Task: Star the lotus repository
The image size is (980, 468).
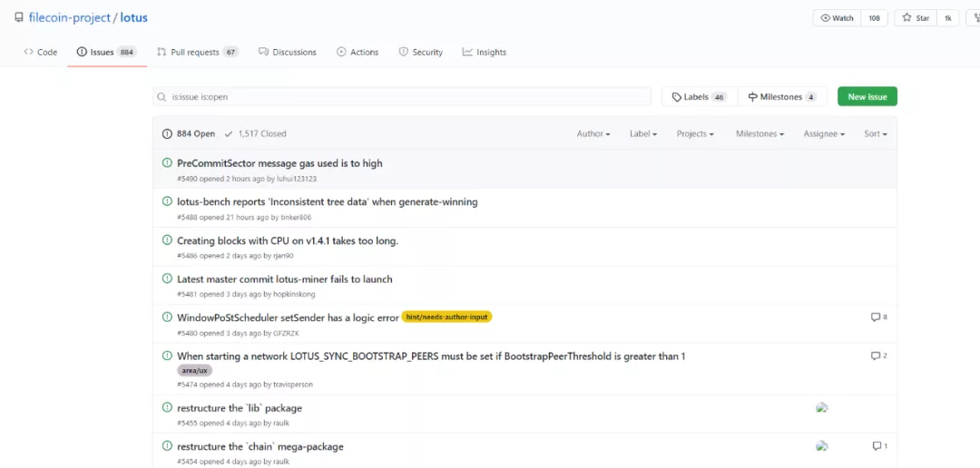Action: pos(916,18)
